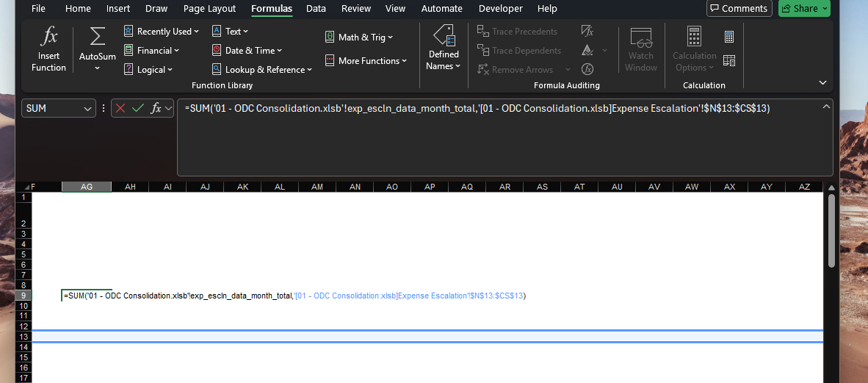Toggle Show Formulas icon

pyautogui.click(x=587, y=31)
